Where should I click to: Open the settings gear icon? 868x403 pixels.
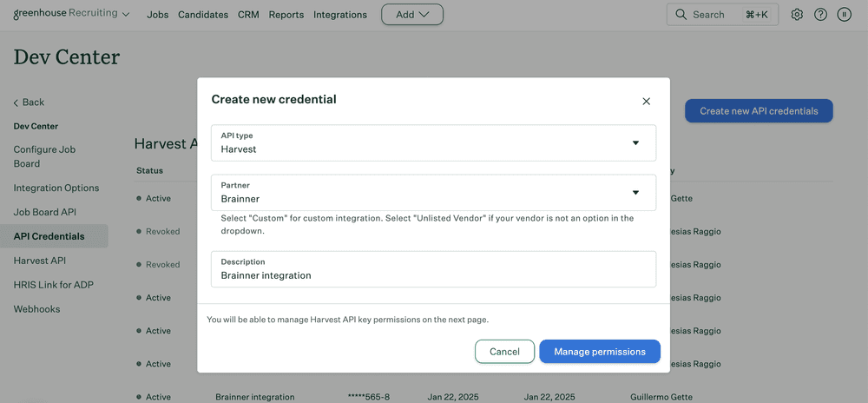(797, 15)
